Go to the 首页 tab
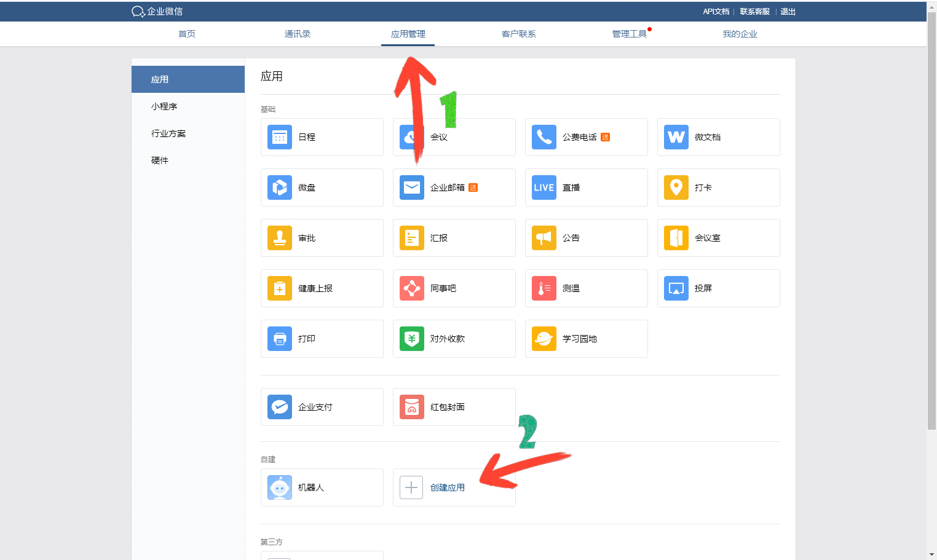Viewport: 937px width, 560px height. tap(187, 34)
